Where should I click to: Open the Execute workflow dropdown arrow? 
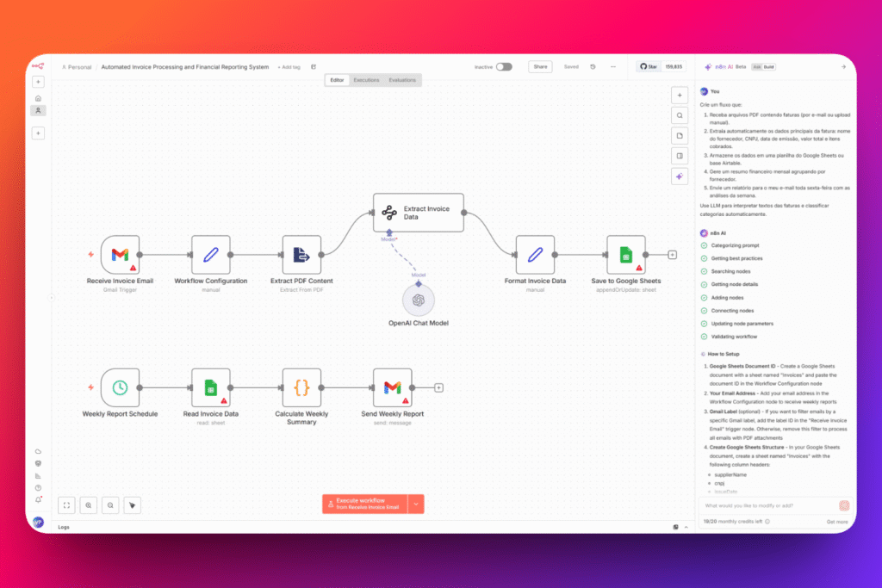pos(416,504)
